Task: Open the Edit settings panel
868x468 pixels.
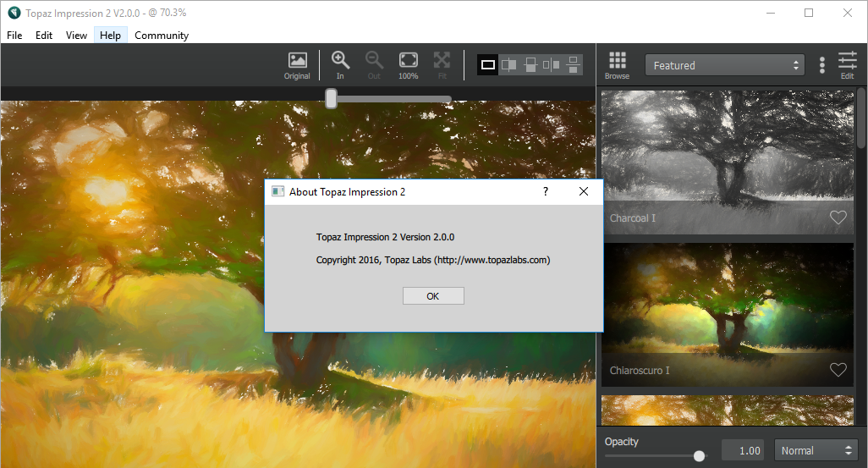Action: 847,65
